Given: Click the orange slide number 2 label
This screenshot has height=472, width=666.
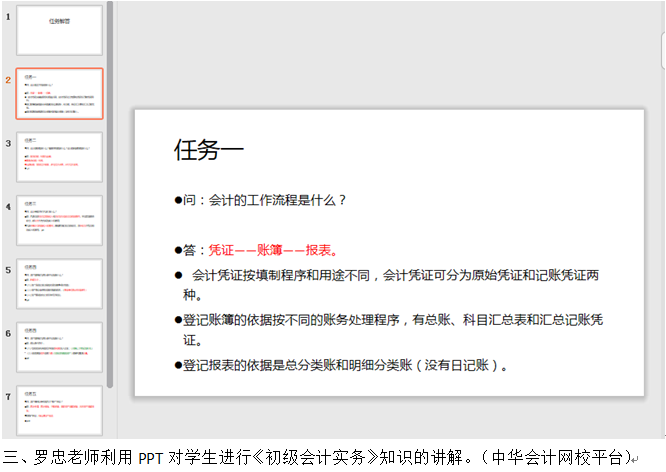Looking at the screenshot, I should (7, 78).
